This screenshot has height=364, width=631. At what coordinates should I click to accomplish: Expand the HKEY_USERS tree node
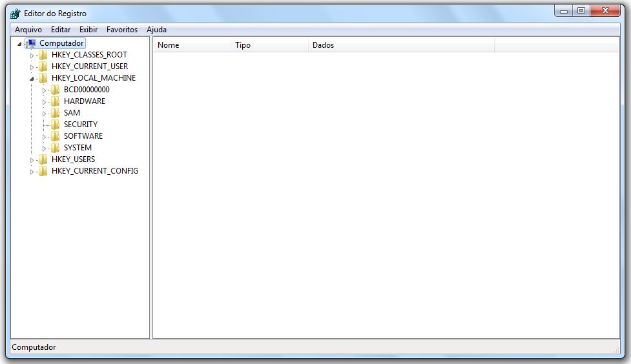click(x=32, y=159)
